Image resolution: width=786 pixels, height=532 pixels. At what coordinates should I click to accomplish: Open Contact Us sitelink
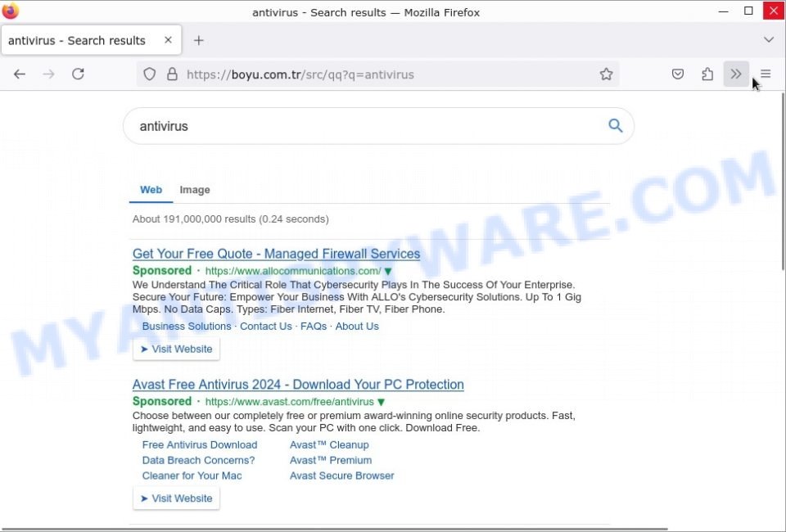pos(265,326)
